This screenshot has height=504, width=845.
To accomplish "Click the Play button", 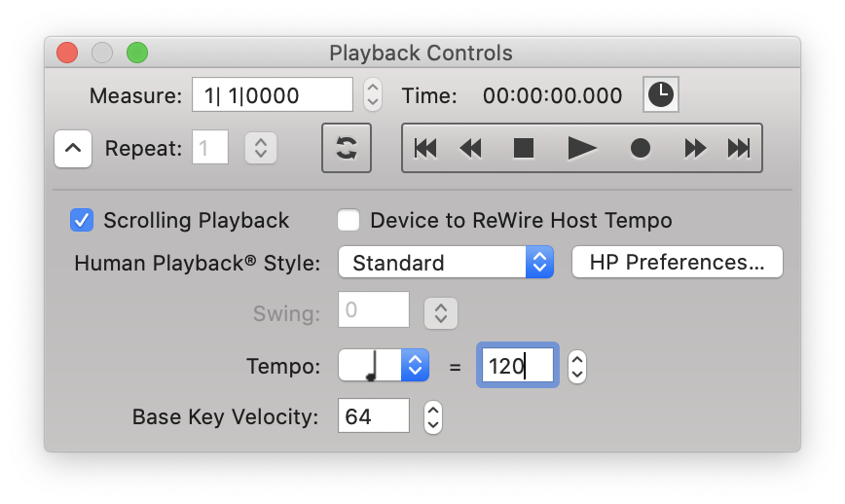I will 582,148.
